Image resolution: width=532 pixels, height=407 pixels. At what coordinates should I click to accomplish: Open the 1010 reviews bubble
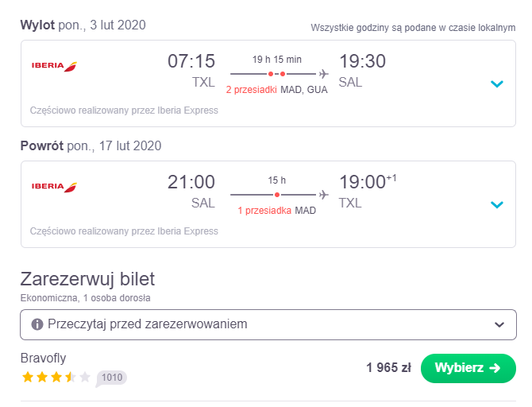pos(112,378)
